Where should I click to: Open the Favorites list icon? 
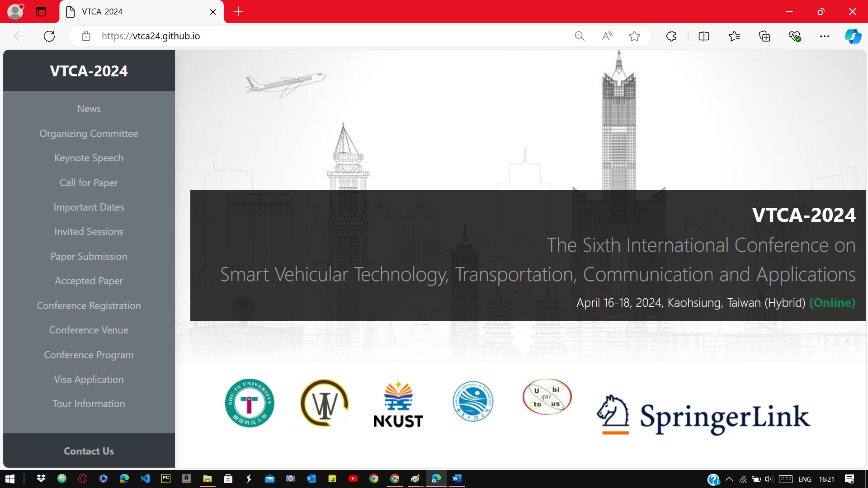click(x=734, y=36)
